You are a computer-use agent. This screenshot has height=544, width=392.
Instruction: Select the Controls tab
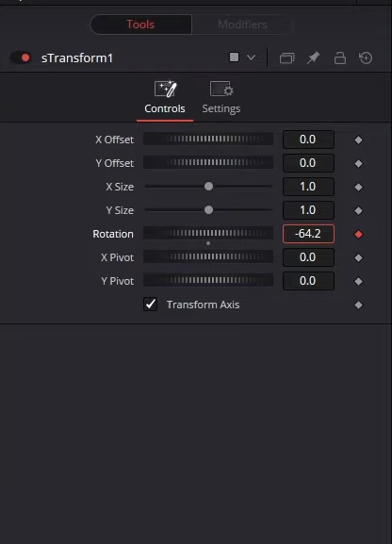click(165, 98)
